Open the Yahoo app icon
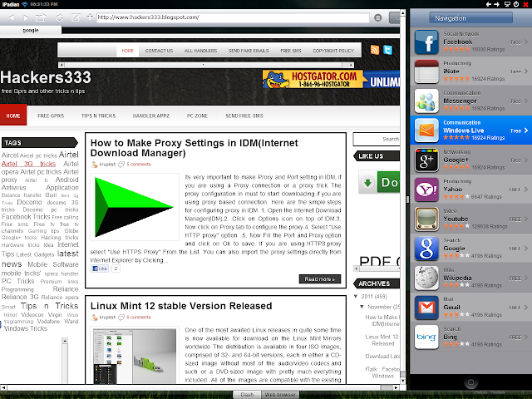532x399 pixels. point(426,190)
